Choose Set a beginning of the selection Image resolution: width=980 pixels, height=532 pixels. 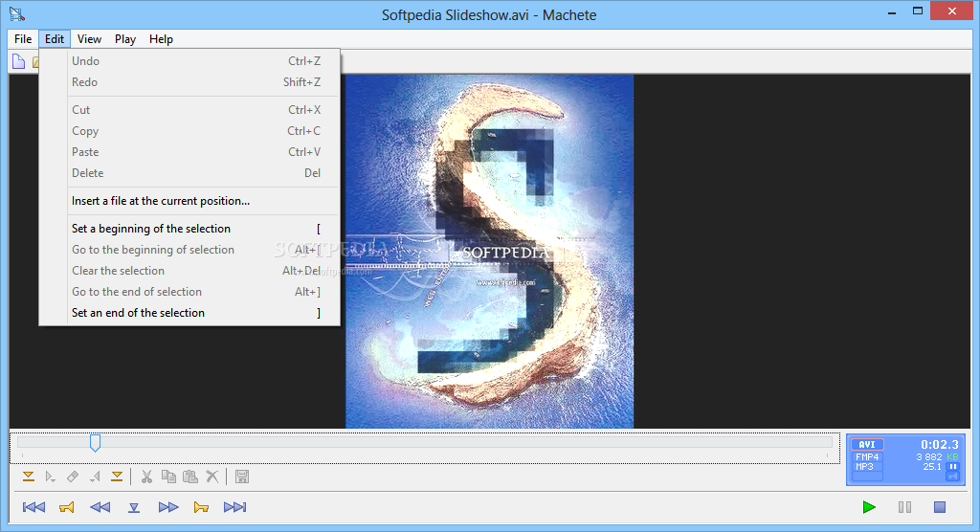point(190,228)
